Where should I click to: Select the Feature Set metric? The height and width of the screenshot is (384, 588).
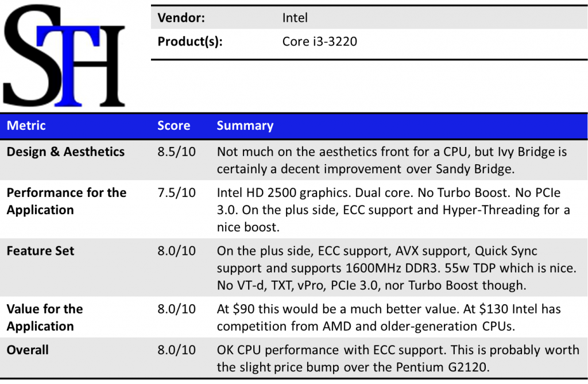coord(40,251)
